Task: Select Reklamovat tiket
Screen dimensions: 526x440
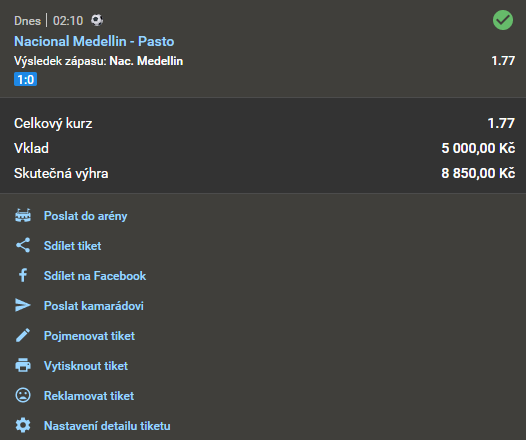Action: click(x=89, y=396)
